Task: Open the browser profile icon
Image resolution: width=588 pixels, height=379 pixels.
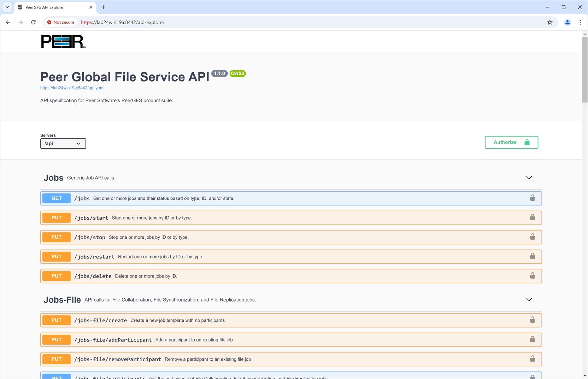Action: (x=568, y=22)
